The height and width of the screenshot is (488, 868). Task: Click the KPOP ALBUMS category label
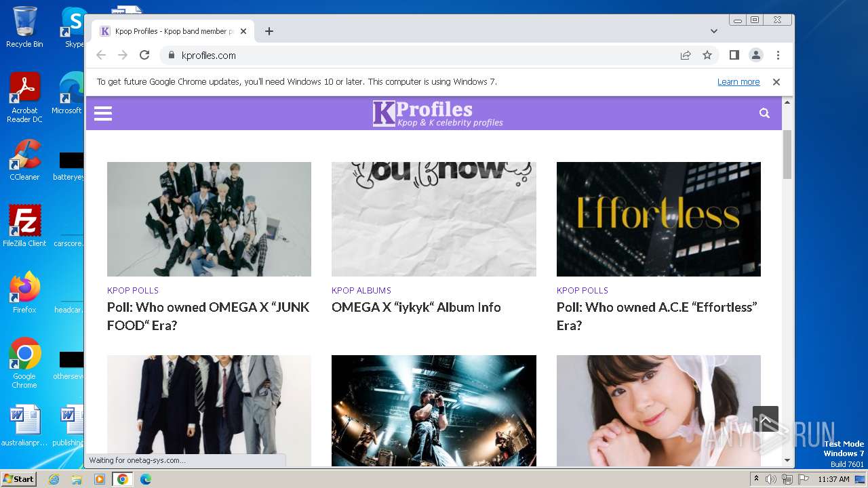tap(361, 290)
